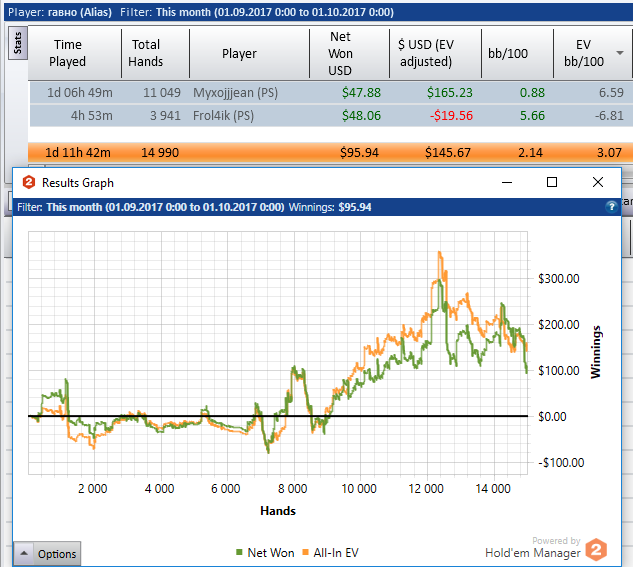Toggle the All-In EV legend entry

pos(331,552)
